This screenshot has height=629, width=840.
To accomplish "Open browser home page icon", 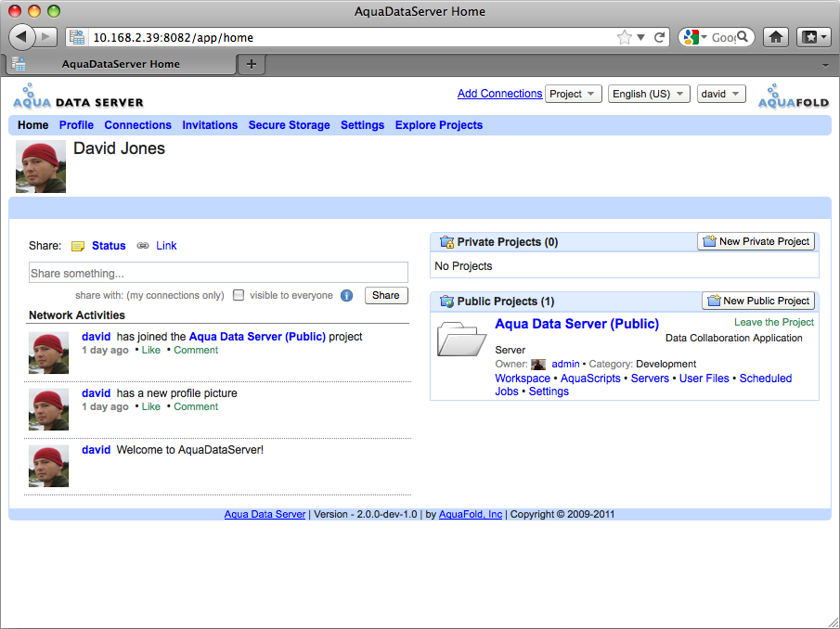I will coord(776,37).
